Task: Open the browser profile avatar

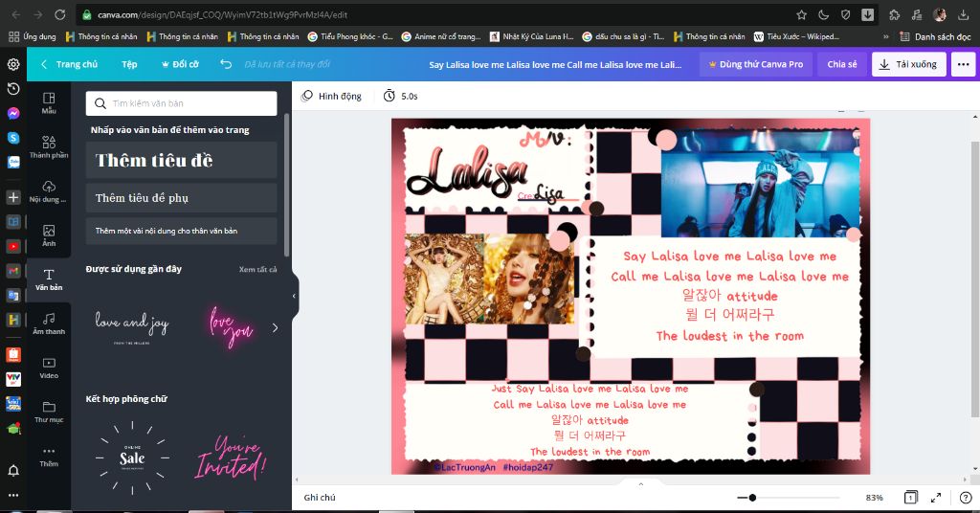Action: (940, 14)
